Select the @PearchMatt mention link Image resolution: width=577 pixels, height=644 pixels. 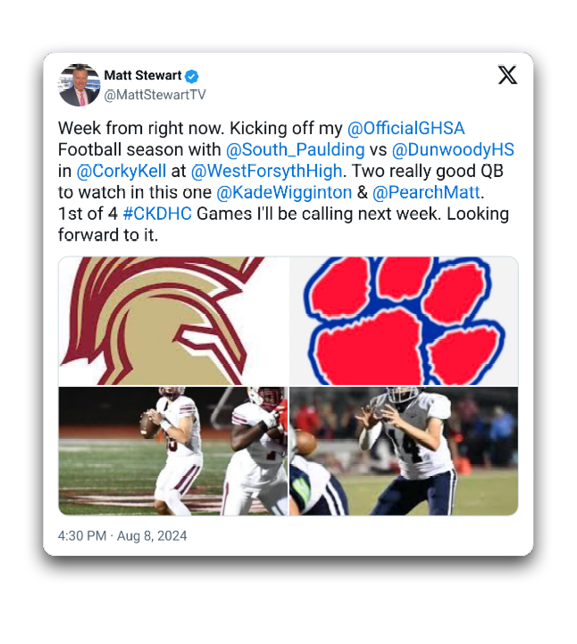[x=426, y=192]
